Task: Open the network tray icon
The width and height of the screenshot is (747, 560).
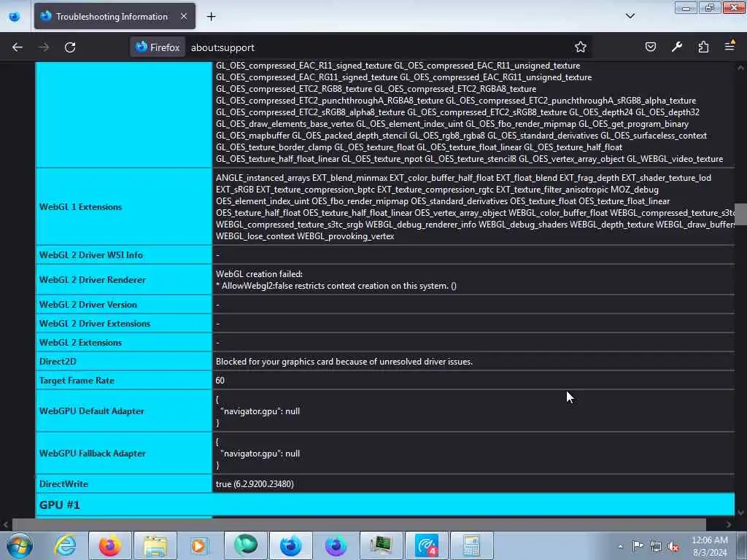Action: (x=656, y=546)
